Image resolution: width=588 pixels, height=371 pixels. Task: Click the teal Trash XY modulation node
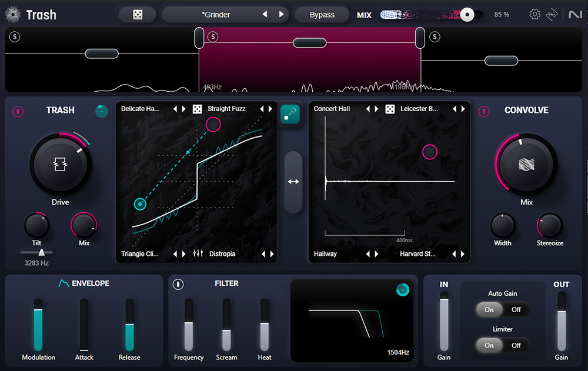[x=141, y=204]
